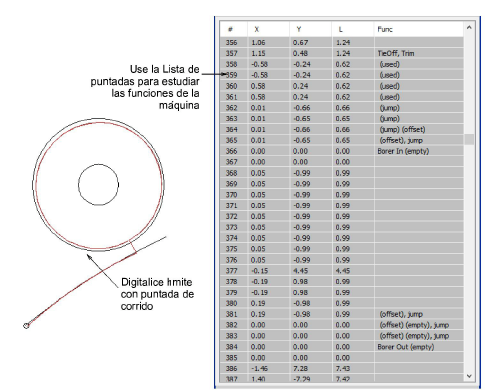Select stitch row 381 (offset), jump
The height and width of the screenshot is (390, 485).
click(x=342, y=314)
